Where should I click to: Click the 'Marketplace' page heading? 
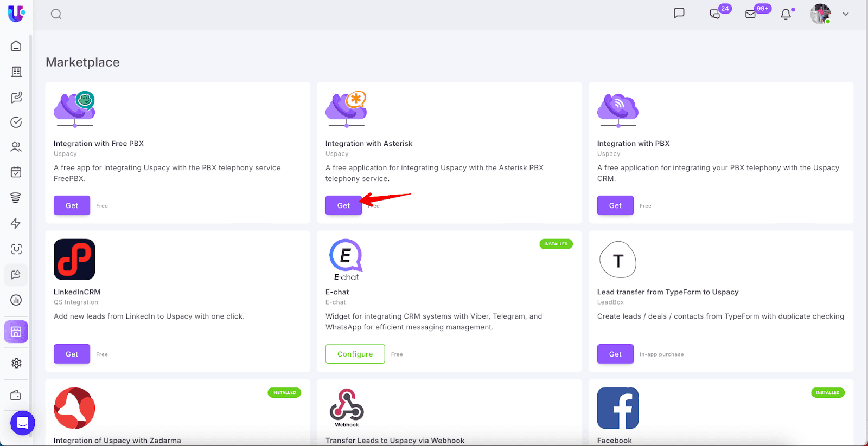point(82,62)
